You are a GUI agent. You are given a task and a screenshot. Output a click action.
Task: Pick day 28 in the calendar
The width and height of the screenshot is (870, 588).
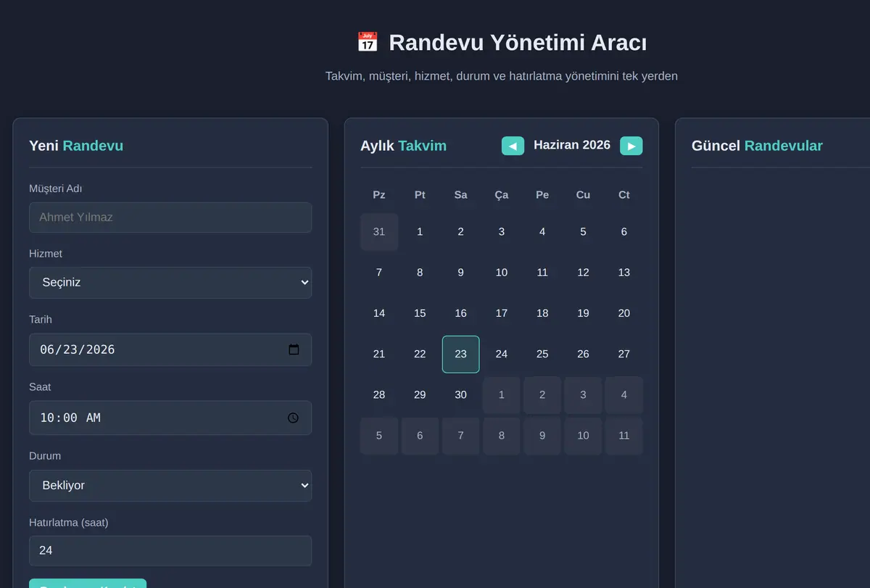[x=379, y=395]
